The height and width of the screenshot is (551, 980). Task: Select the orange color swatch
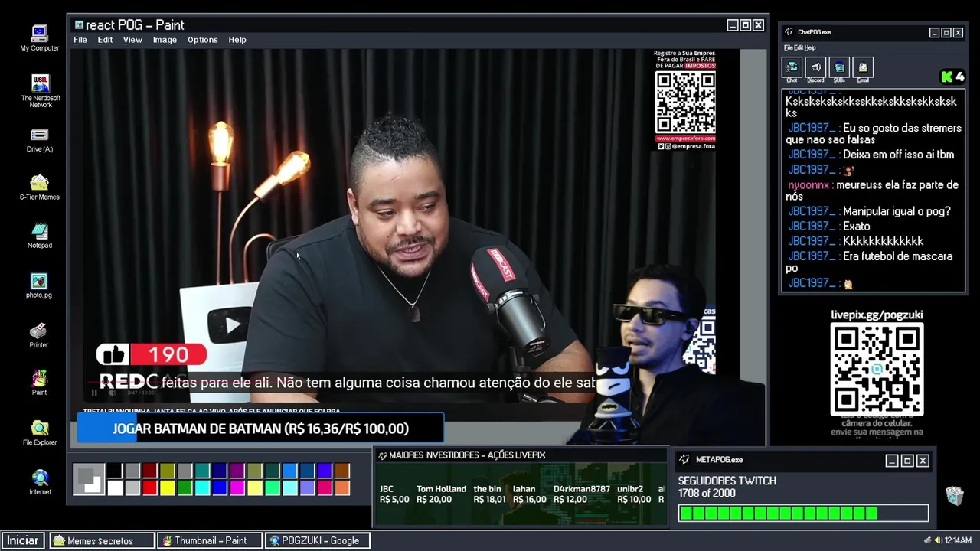click(x=341, y=487)
